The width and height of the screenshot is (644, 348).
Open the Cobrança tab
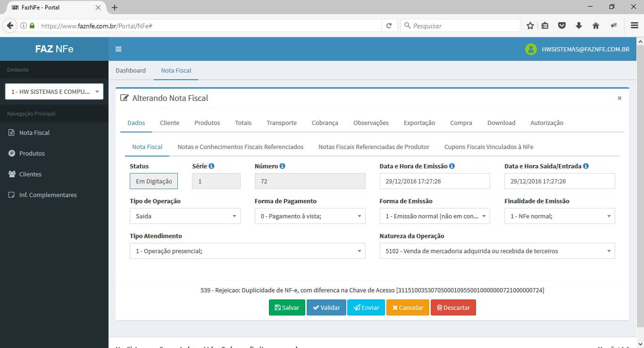coord(325,123)
